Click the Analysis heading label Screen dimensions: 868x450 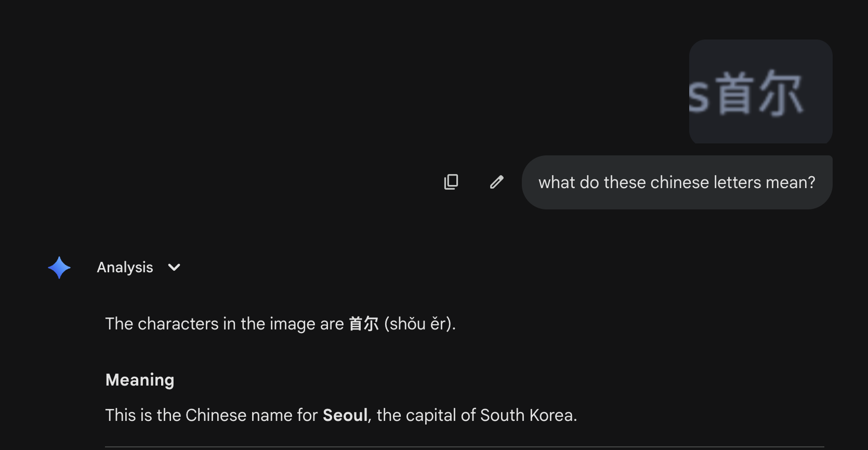pos(124,267)
